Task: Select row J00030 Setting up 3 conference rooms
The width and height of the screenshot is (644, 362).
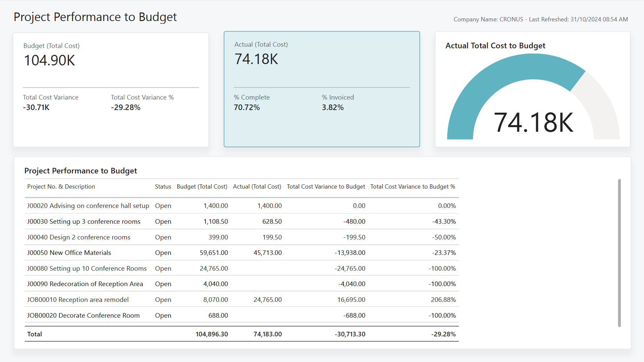Action: [241, 221]
